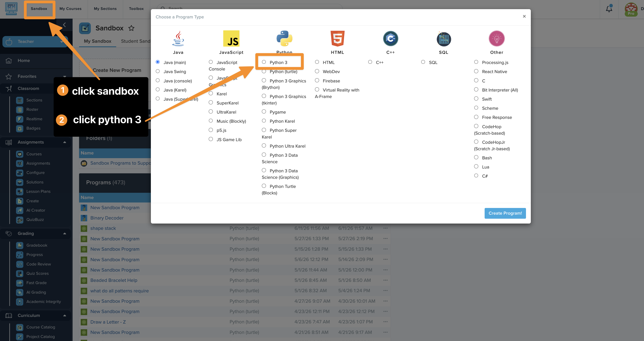Open Gradebook from sidebar

click(37, 245)
